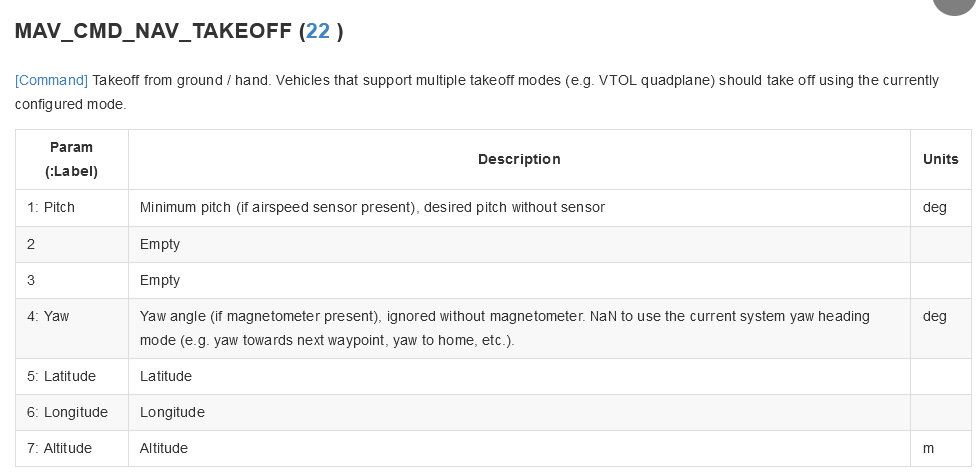Click the Yaw angle description text
979x475 pixels.
(504, 328)
